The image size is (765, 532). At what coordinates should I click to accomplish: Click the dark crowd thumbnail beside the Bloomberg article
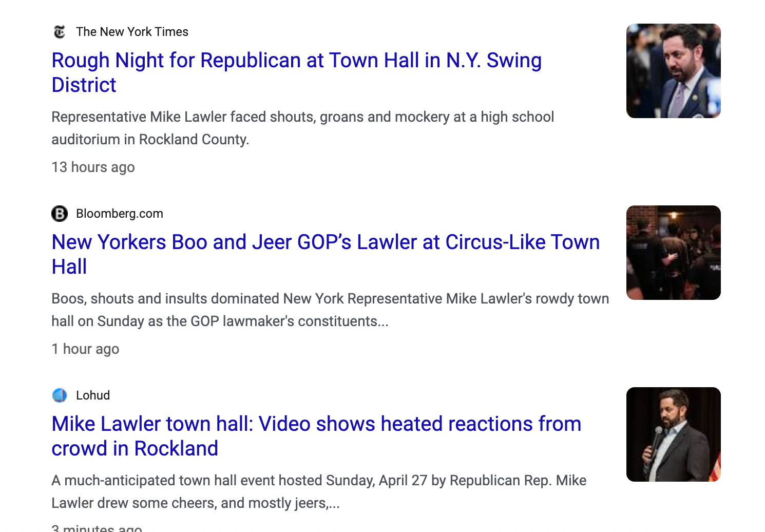click(x=673, y=253)
